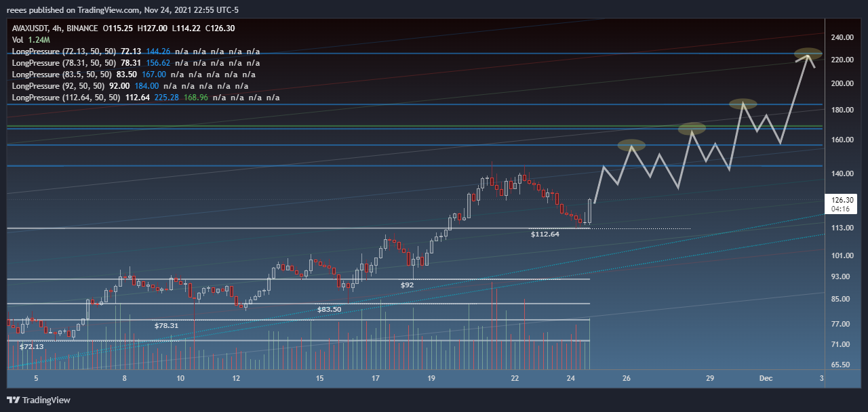Screen dimensions: 868x412
Task: Click the $92 support level label
Action: (407, 285)
